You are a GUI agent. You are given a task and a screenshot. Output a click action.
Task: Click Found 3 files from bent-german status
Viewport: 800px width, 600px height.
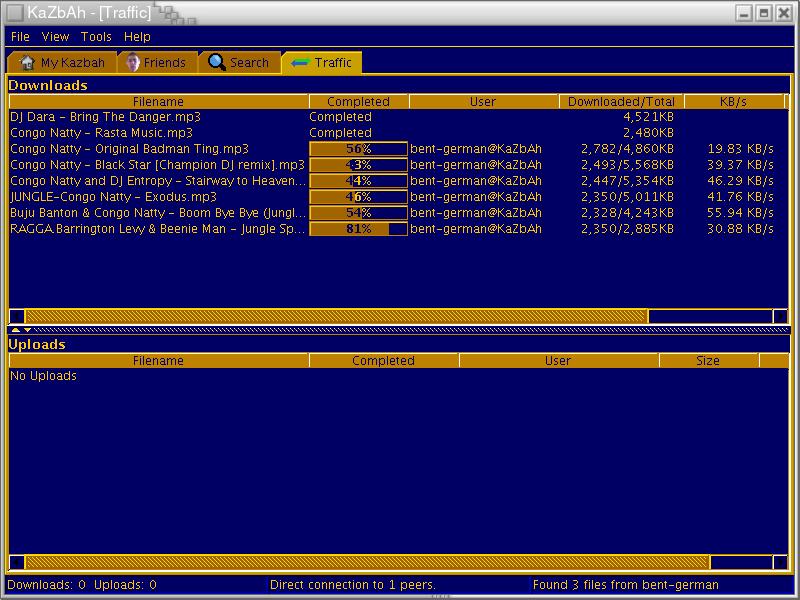coord(626,585)
